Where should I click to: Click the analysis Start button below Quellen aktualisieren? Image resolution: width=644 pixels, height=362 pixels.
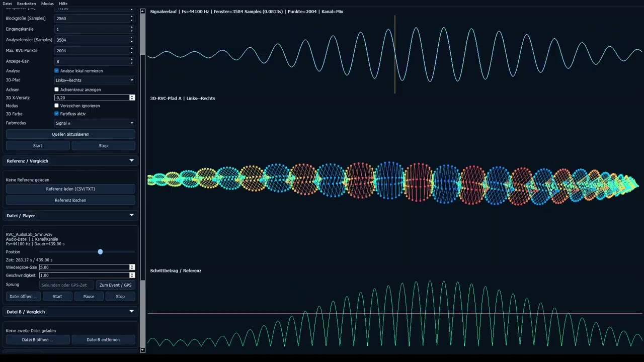pos(38,145)
